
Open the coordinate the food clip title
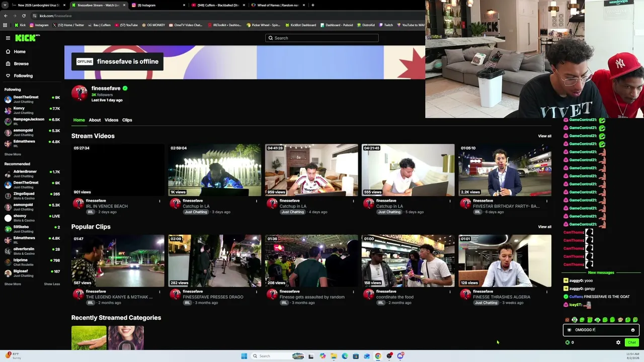pyautogui.click(x=395, y=297)
